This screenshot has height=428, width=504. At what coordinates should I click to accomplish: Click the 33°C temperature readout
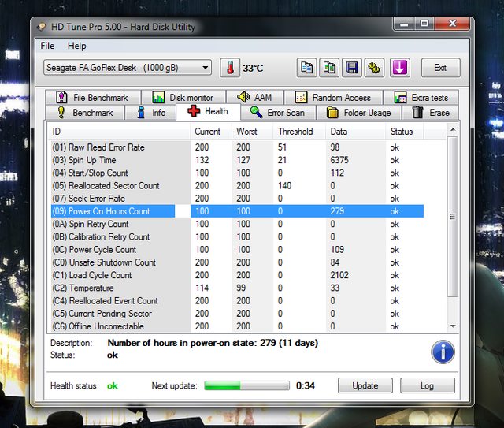[253, 69]
